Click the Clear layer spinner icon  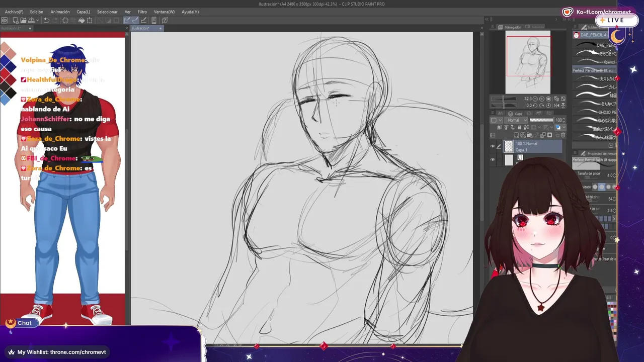tap(65, 21)
